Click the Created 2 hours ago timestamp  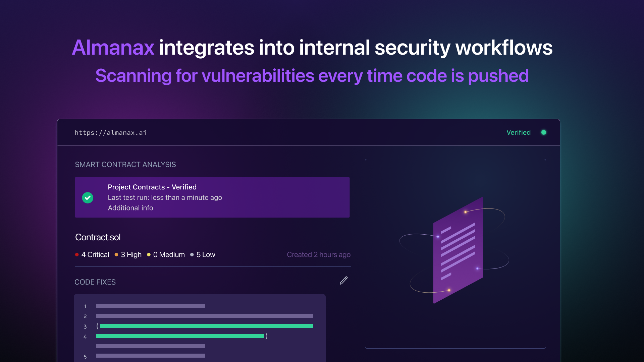click(318, 254)
